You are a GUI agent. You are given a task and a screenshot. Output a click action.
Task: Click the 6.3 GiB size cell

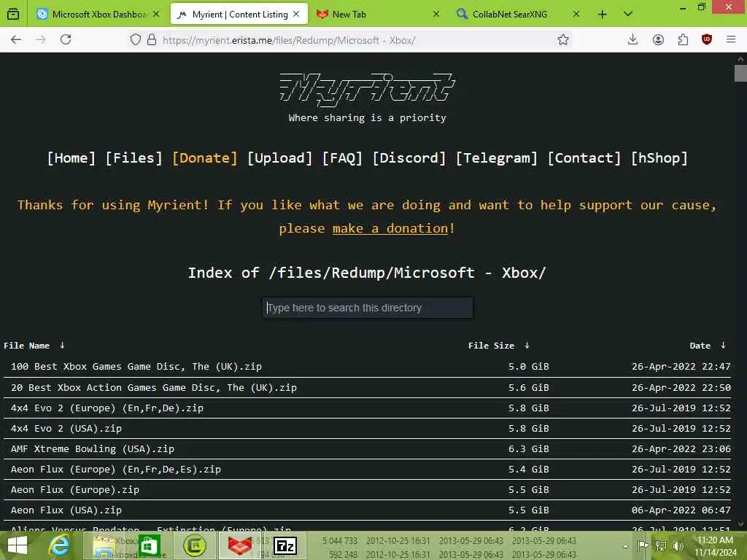[528, 449]
